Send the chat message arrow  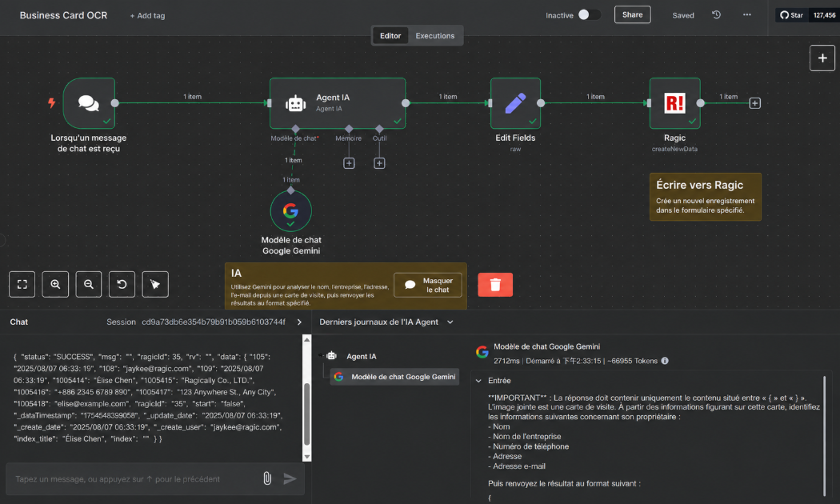click(290, 478)
